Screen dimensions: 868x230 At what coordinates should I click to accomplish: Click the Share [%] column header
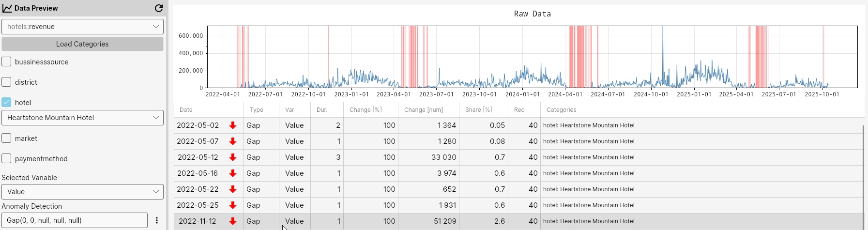(x=478, y=110)
